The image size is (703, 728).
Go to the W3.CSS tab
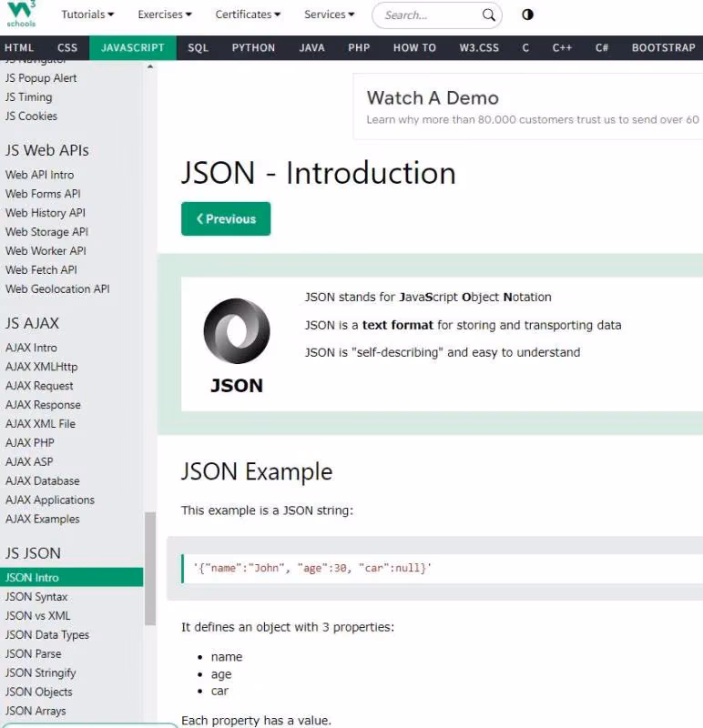pyautogui.click(x=479, y=48)
